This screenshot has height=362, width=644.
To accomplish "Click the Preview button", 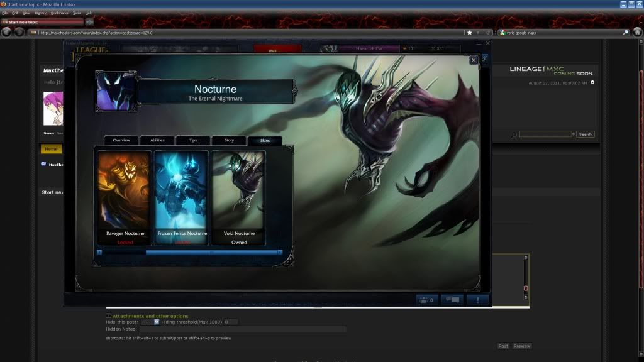I will click(x=521, y=346).
